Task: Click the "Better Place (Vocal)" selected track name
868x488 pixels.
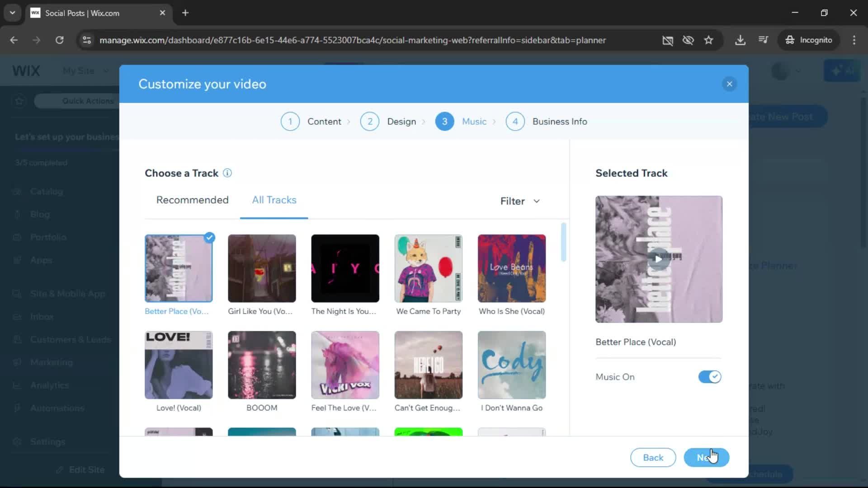Action: [x=636, y=342]
